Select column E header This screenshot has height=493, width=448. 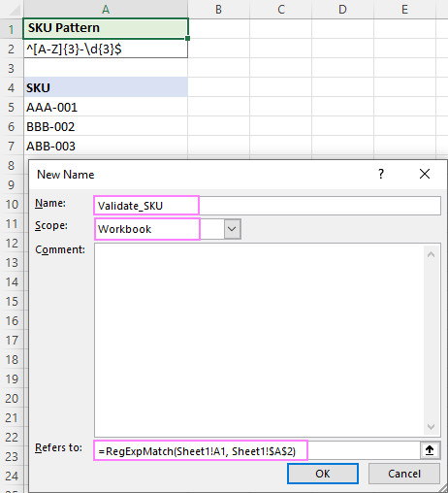click(404, 9)
